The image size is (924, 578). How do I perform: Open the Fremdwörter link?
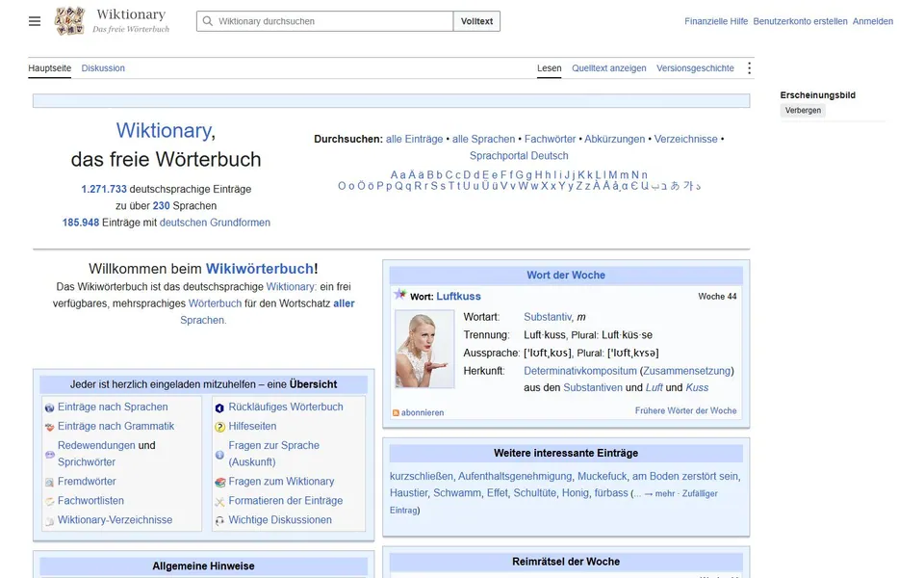pos(87,482)
